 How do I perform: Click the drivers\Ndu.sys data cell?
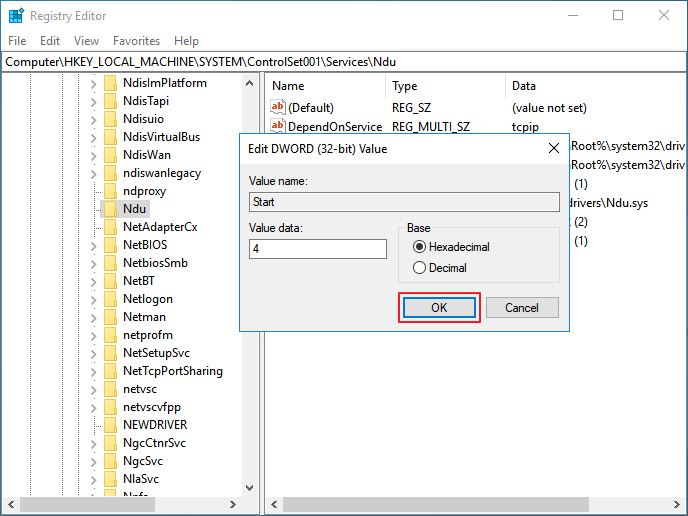(x=609, y=203)
